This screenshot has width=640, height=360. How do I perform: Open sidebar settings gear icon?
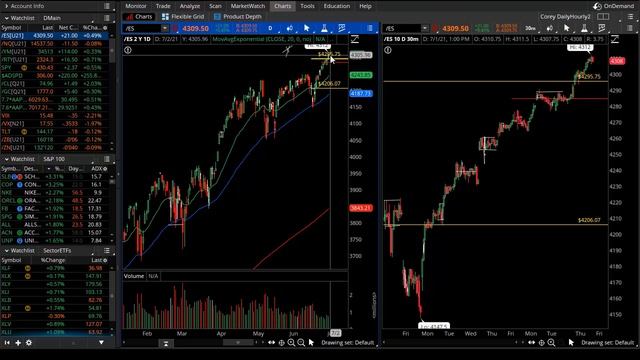29,343
